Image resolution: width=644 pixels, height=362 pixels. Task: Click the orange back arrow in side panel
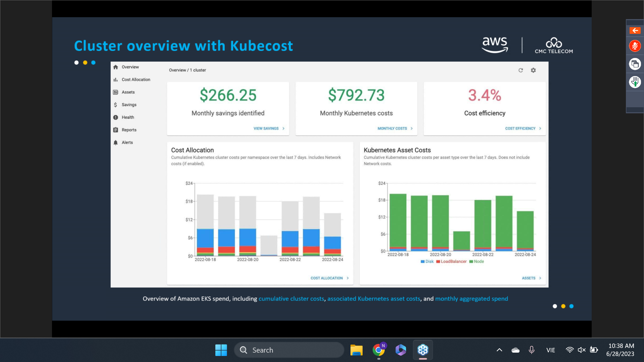[x=635, y=31]
